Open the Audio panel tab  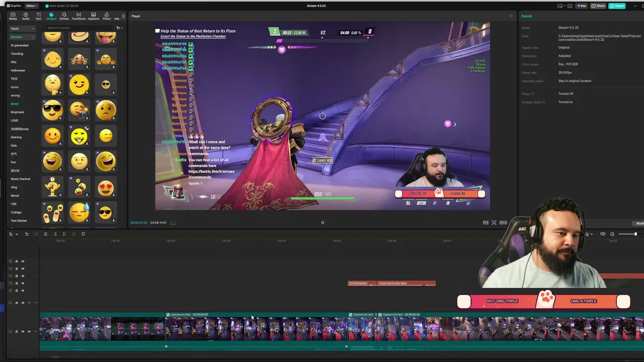26,16
